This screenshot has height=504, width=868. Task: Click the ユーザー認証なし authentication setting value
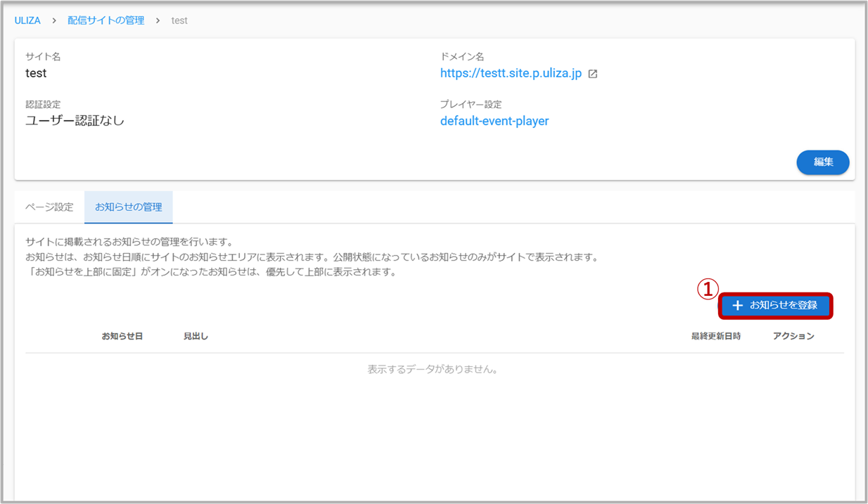coord(75,120)
